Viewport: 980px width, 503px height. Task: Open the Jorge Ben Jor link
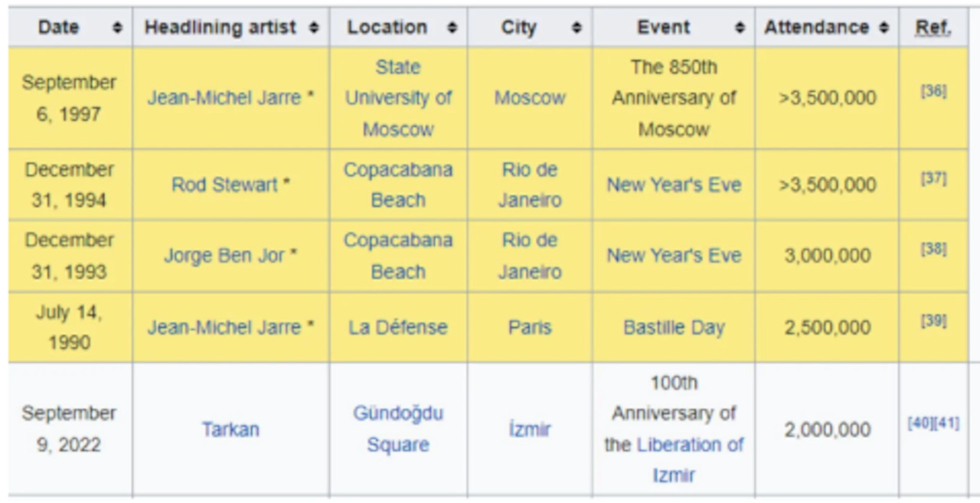[x=224, y=256]
